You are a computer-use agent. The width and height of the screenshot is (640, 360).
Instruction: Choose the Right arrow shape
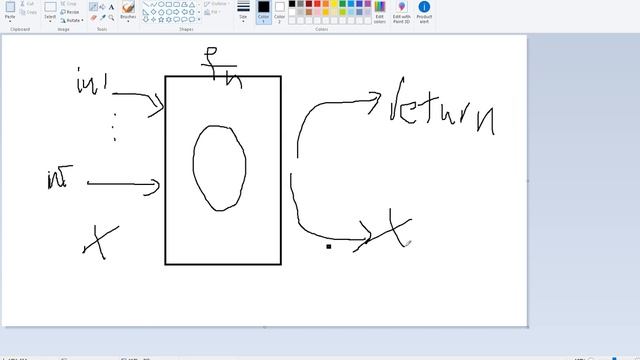176,12
